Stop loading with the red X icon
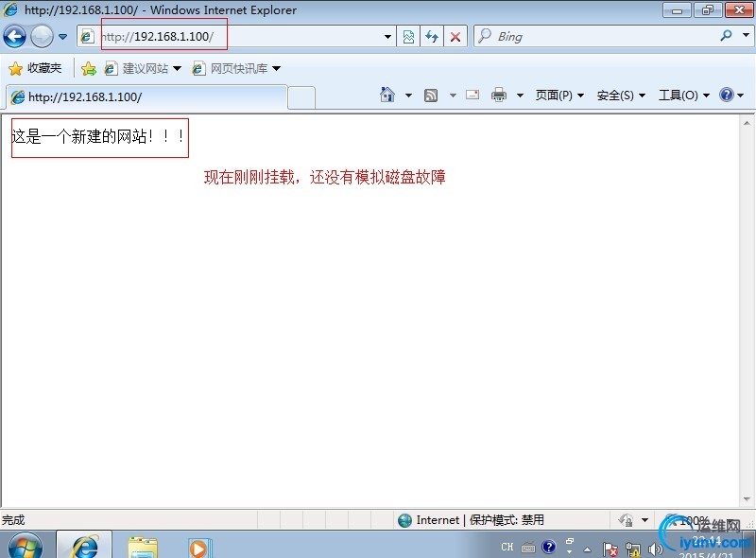 (x=455, y=37)
